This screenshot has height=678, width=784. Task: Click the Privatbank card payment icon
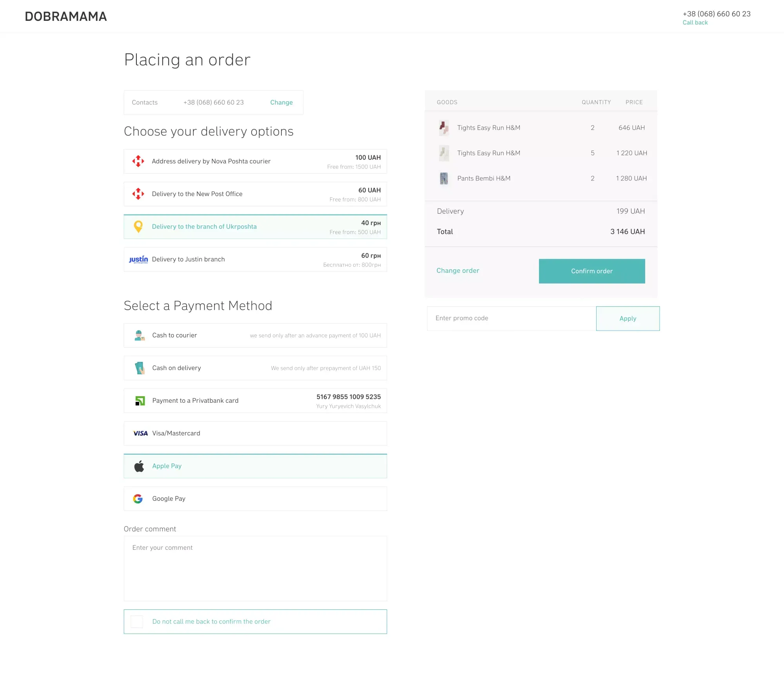139,400
